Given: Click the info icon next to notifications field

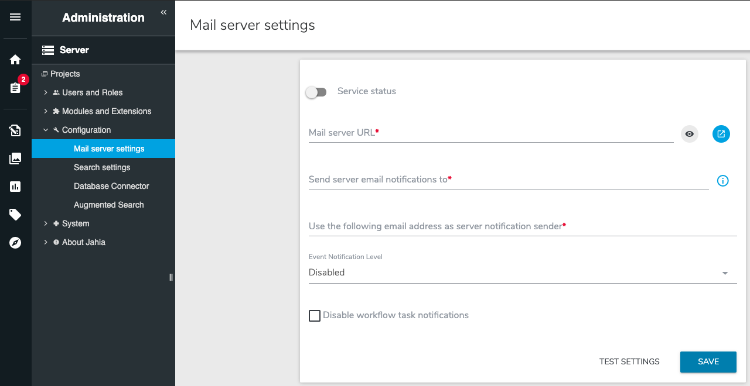Looking at the screenshot, I should coord(723,181).
